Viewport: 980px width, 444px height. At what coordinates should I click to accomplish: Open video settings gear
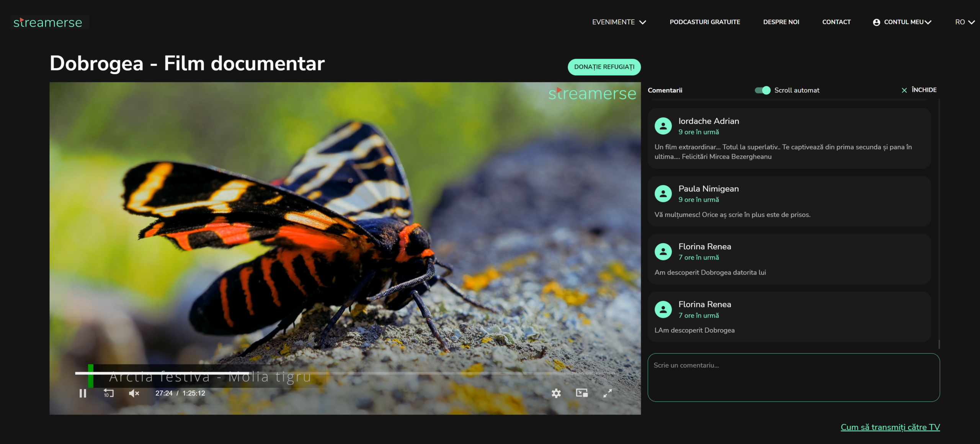(556, 393)
